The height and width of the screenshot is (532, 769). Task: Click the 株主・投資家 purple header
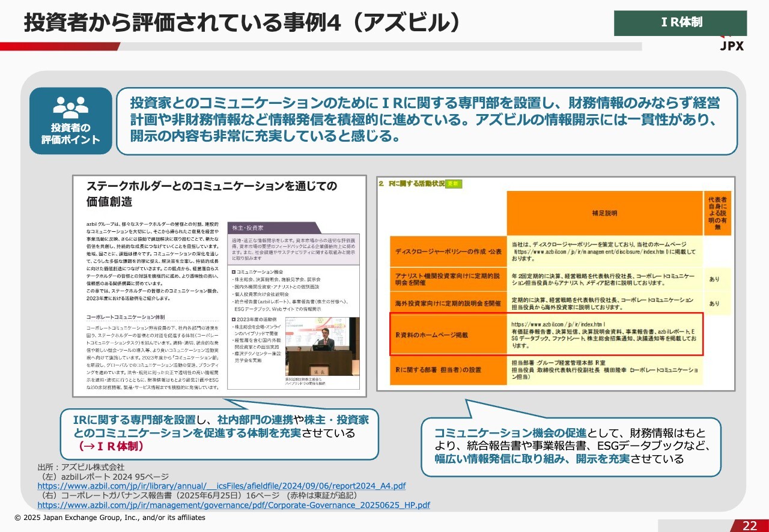tap(275, 228)
